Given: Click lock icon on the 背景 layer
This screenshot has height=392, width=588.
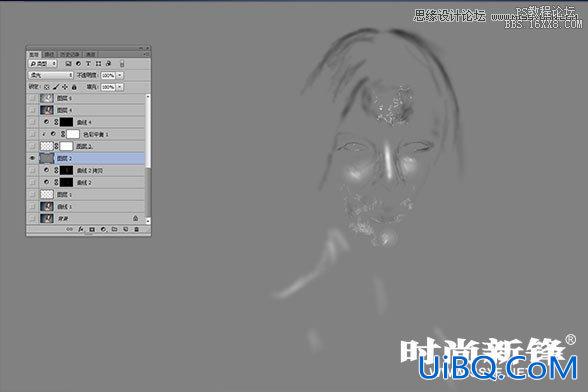Looking at the screenshot, I should 135,218.
